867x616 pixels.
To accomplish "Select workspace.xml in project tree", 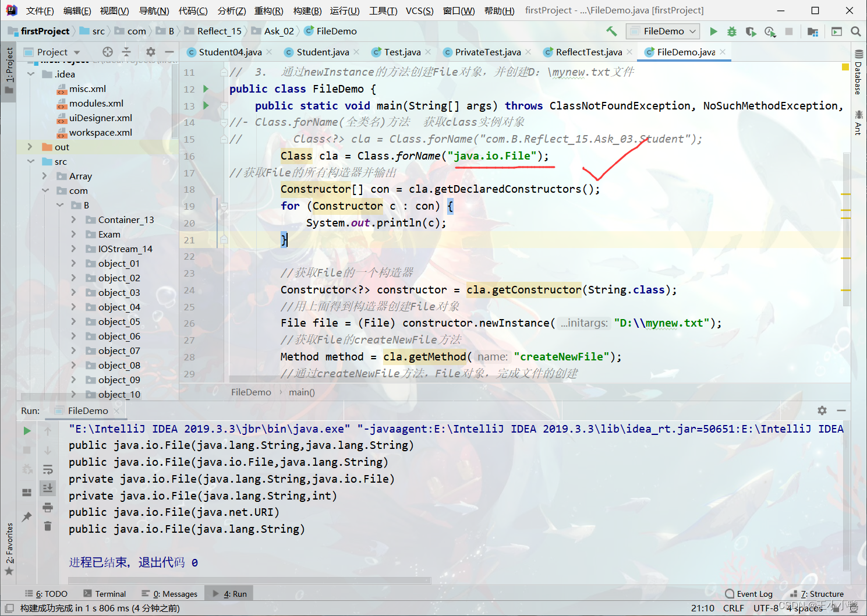I will click(101, 132).
